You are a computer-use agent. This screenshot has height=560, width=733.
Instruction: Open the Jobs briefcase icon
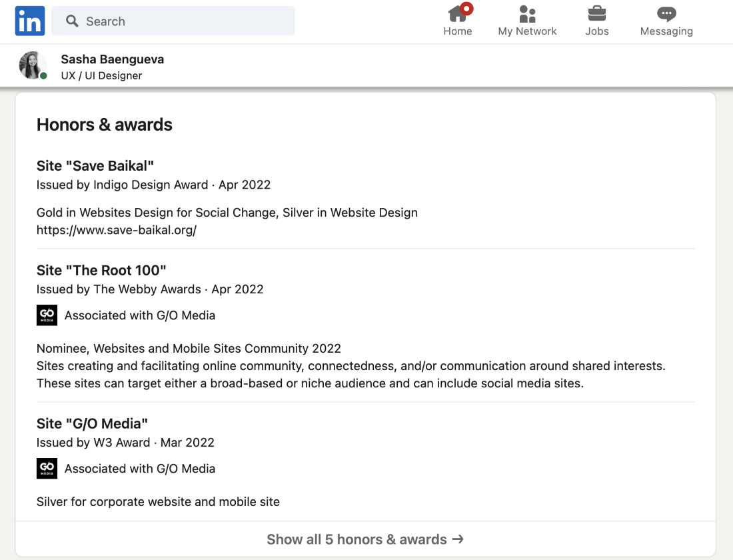coord(596,13)
